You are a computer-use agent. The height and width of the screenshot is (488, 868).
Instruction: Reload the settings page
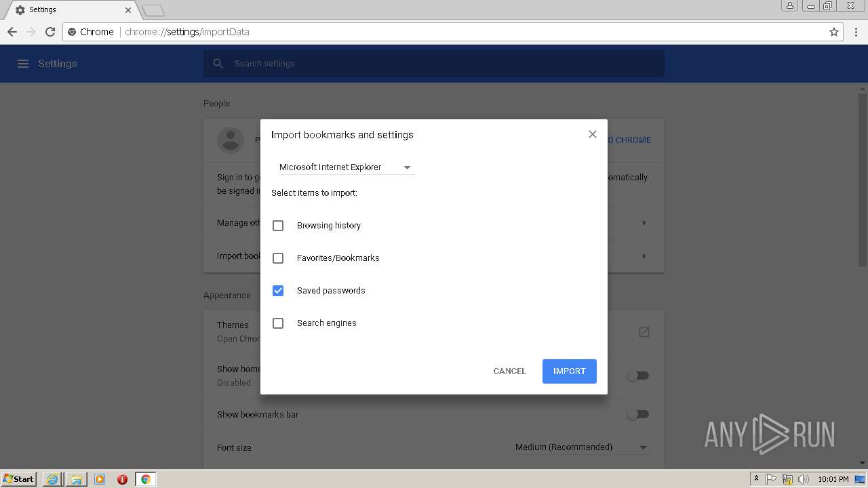50,32
